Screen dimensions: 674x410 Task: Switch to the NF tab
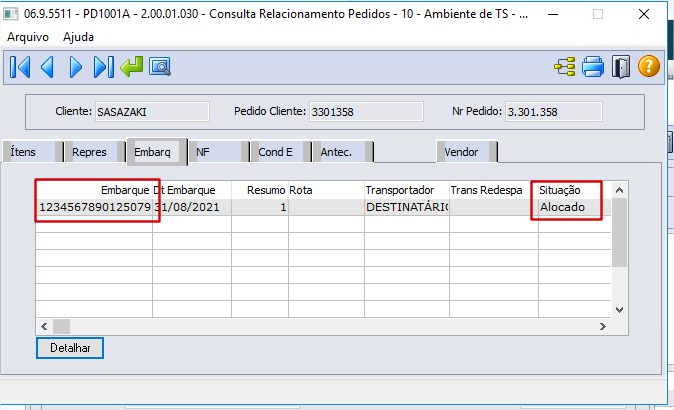[x=219, y=152]
